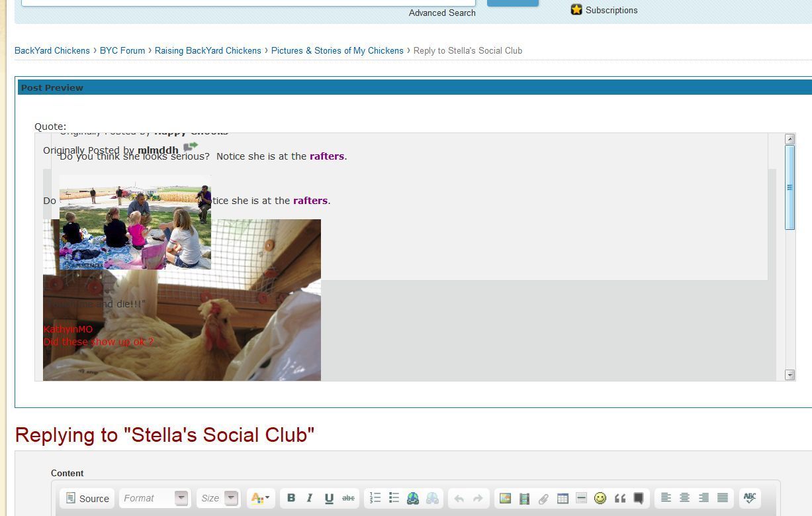
Task: Insert a table into the post
Action: [x=563, y=498]
